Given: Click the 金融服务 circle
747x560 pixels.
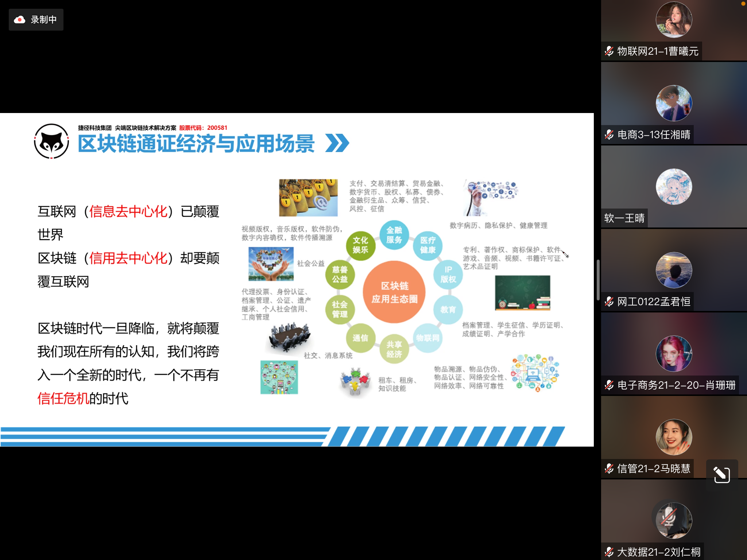Looking at the screenshot, I should pyautogui.click(x=394, y=235).
